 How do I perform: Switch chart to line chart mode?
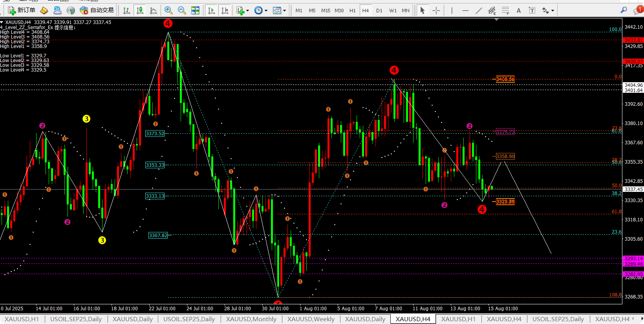tap(154, 11)
